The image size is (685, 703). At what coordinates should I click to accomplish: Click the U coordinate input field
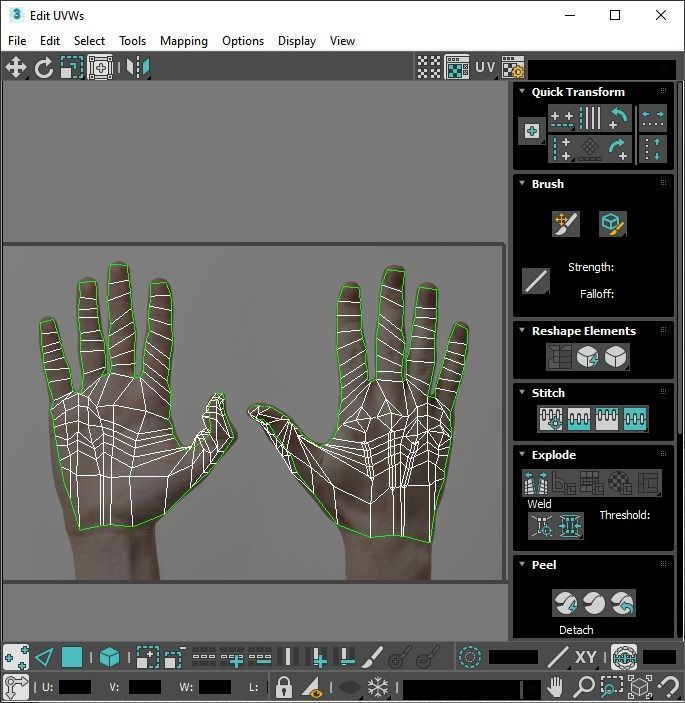click(x=75, y=687)
